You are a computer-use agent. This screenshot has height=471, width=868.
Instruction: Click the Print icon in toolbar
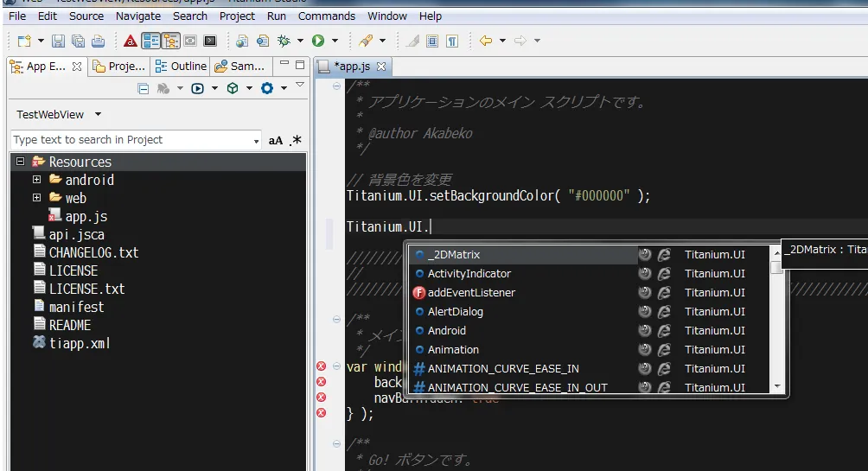[x=98, y=41]
